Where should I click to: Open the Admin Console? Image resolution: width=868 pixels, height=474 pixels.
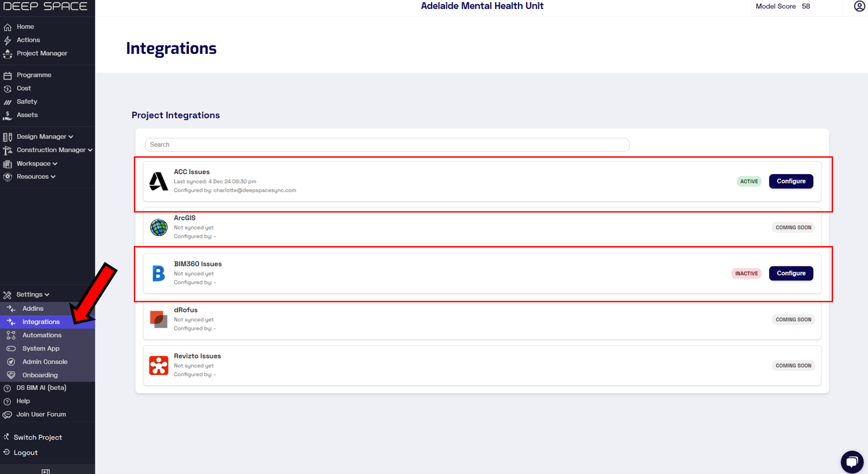pos(44,362)
